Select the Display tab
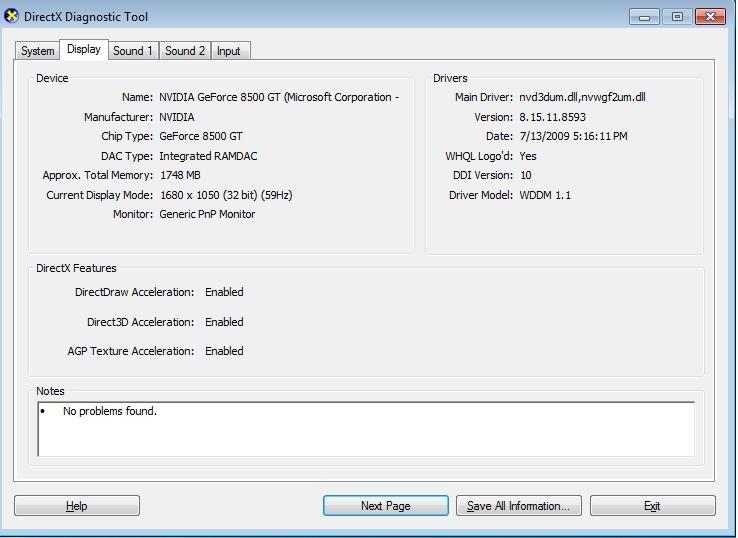This screenshot has width=738, height=538. 84,49
